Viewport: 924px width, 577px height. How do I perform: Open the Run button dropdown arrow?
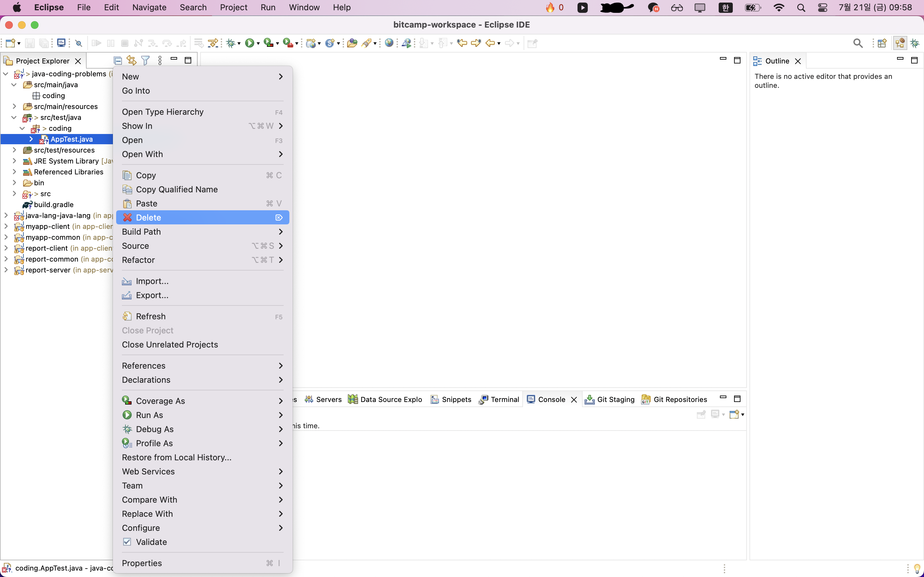(259, 44)
